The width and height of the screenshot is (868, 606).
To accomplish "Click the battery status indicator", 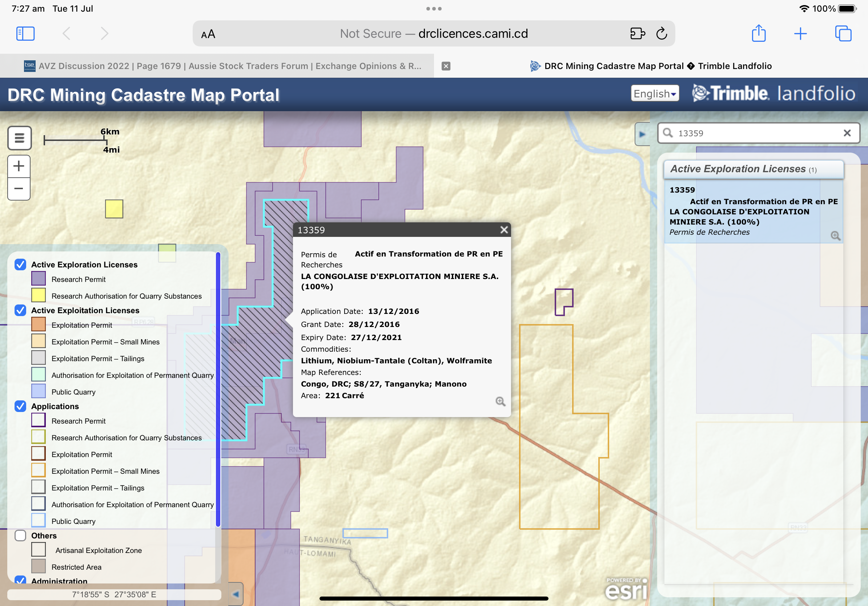I will coord(848,9).
